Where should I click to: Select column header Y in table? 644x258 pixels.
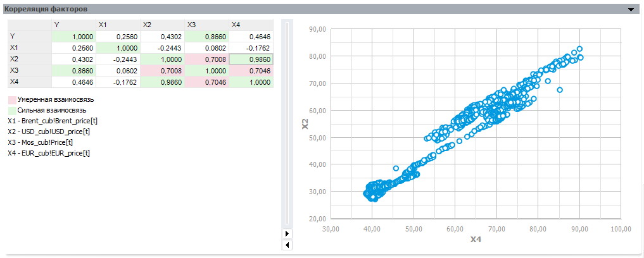point(73,25)
